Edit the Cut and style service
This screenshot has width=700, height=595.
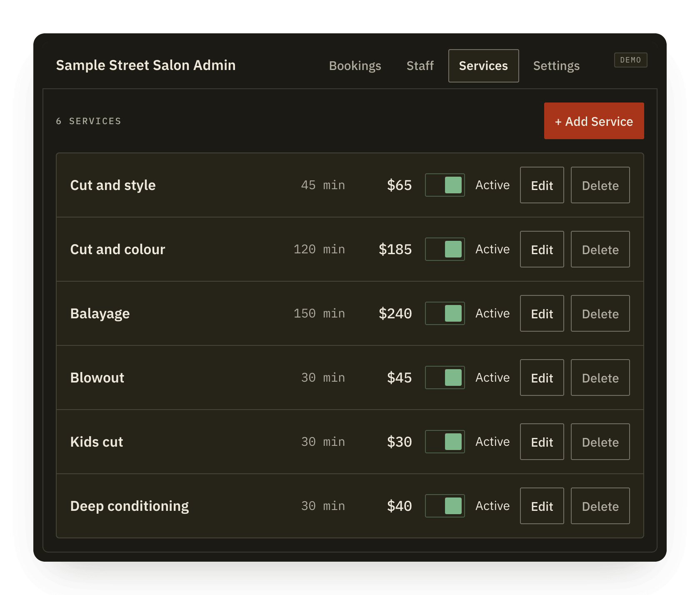542,185
